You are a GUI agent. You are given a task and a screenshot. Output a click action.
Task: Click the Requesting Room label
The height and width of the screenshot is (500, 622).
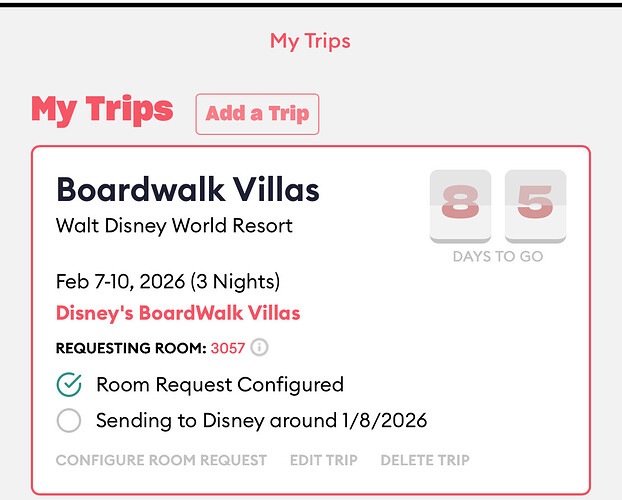pos(130,348)
